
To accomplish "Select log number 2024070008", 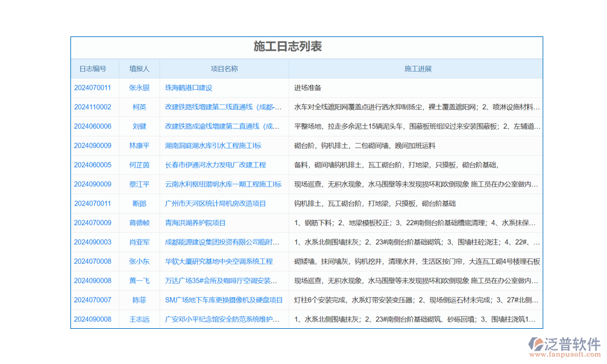I will coord(92,261).
